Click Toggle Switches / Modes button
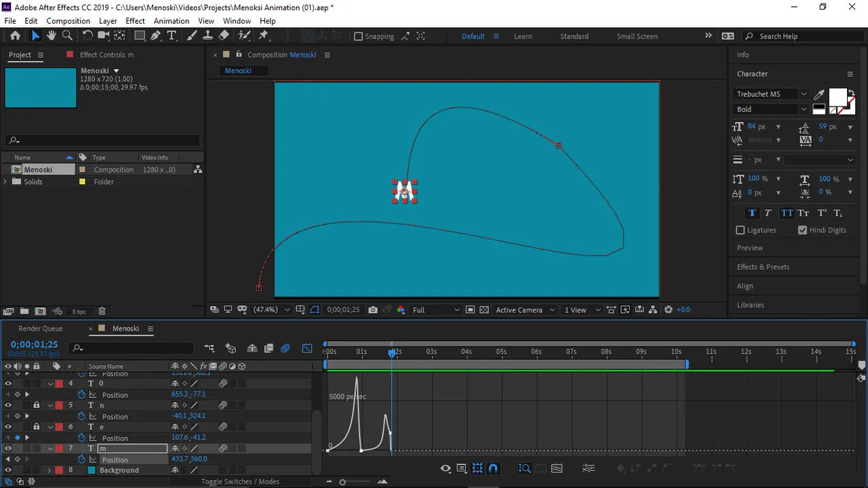The image size is (868, 488). [240, 482]
